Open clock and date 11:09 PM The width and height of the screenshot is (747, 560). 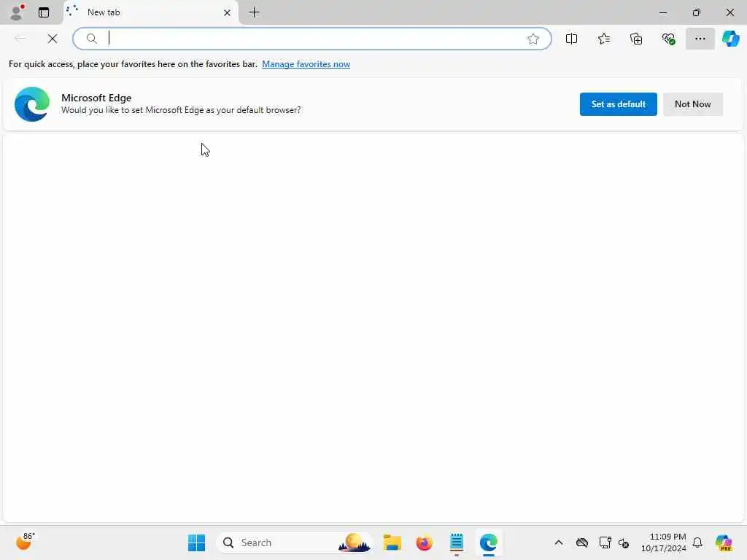tap(664, 542)
